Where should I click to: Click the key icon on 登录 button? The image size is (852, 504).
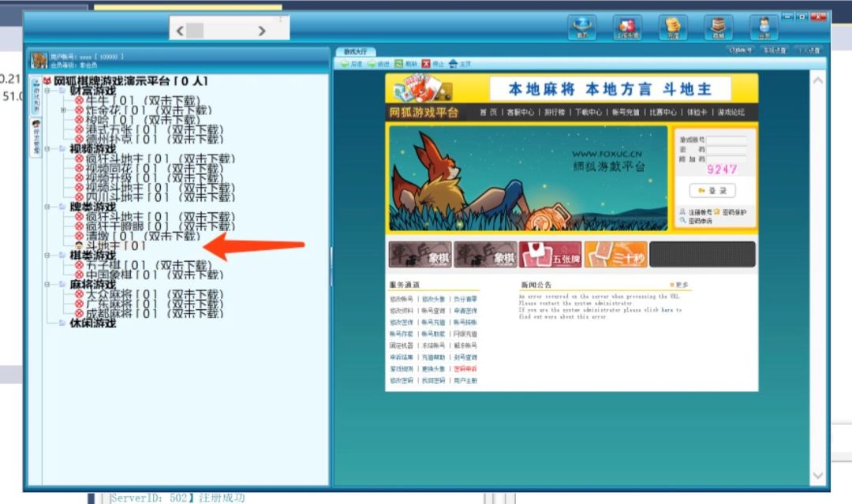[x=701, y=191]
